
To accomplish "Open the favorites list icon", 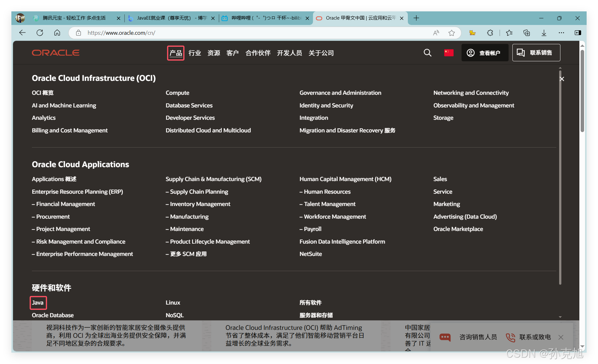I will pyautogui.click(x=509, y=33).
